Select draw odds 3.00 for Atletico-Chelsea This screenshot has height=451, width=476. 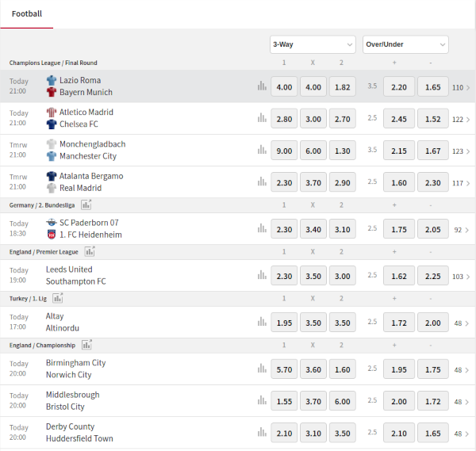pyautogui.click(x=313, y=119)
